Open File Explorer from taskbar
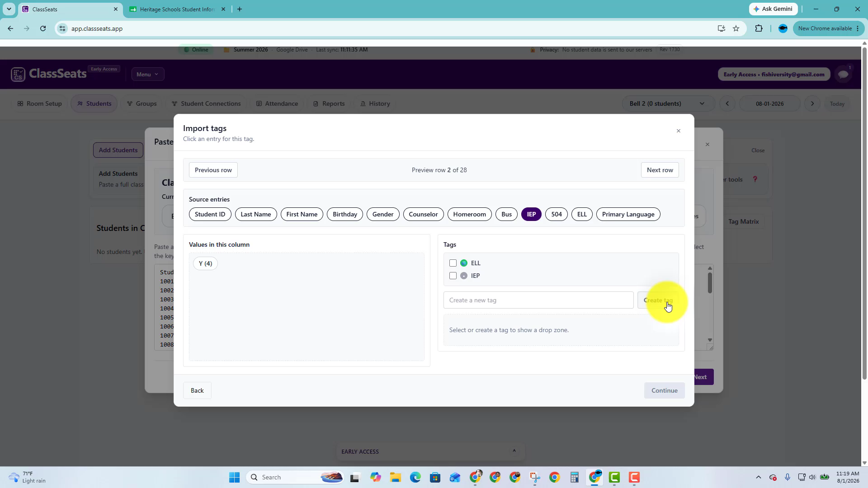This screenshot has height=488, width=868. [396, 477]
